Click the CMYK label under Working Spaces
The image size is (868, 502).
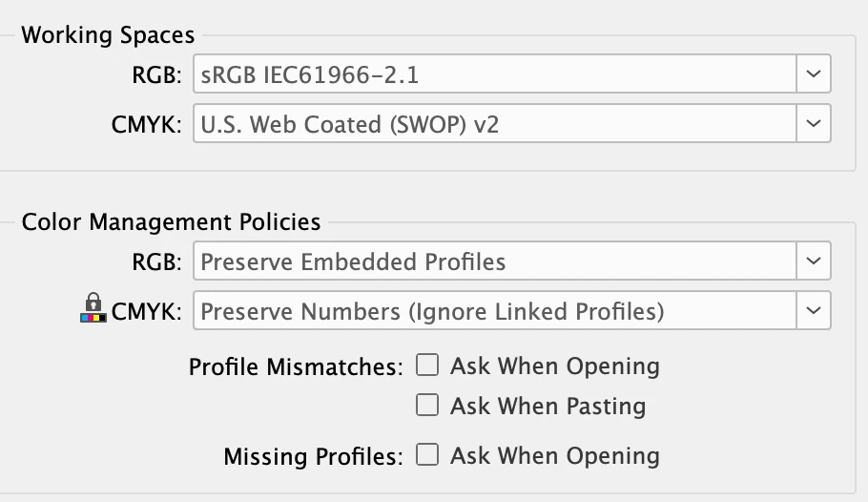click(146, 124)
